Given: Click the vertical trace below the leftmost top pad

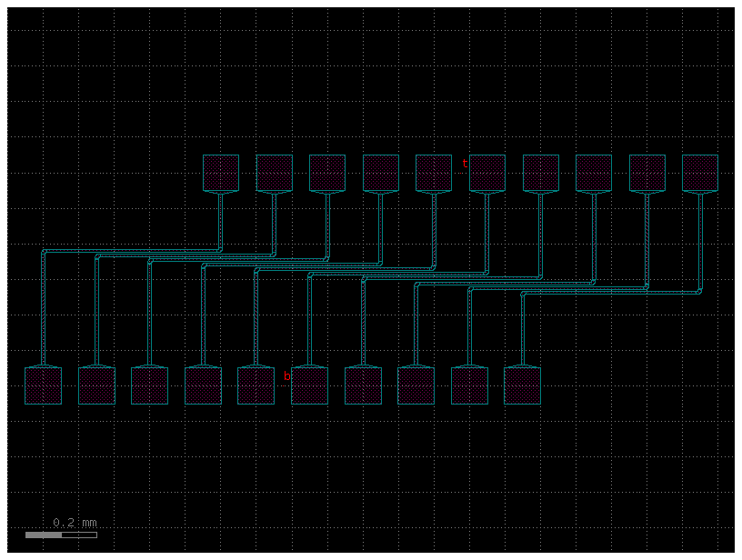Looking at the screenshot, I should click(x=218, y=218).
